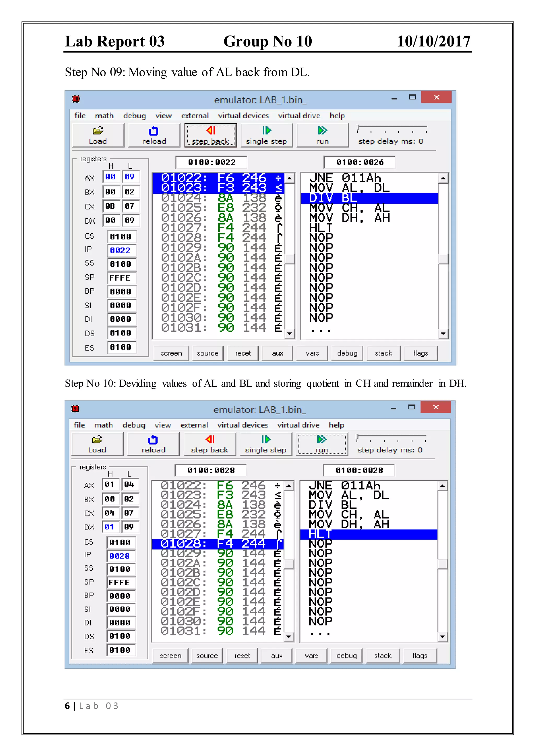This screenshot has width=535, height=756.
Task: Click address field 0100:0022 in top emulator
Action: tap(212, 162)
